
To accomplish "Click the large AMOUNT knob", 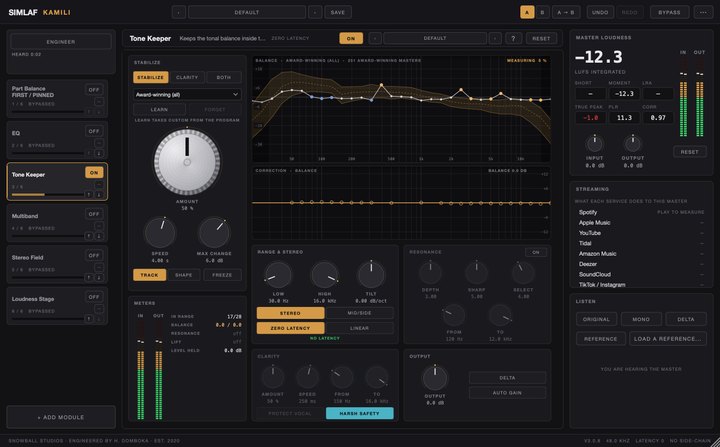I will (x=187, y=162).
